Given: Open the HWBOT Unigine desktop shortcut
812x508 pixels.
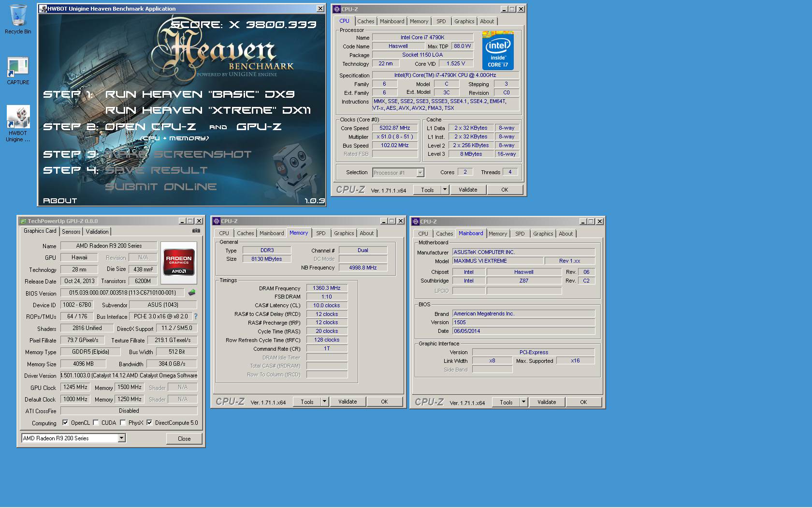Looking at the screenshot, I should (x=18, y=123).
